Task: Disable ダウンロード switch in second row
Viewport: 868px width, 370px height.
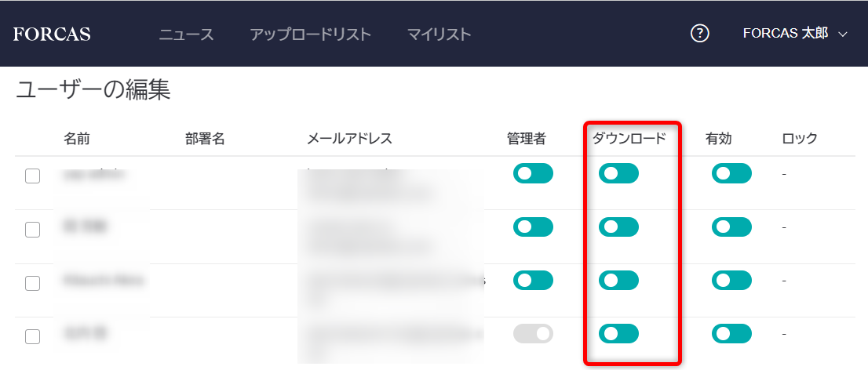Action: 618,227
